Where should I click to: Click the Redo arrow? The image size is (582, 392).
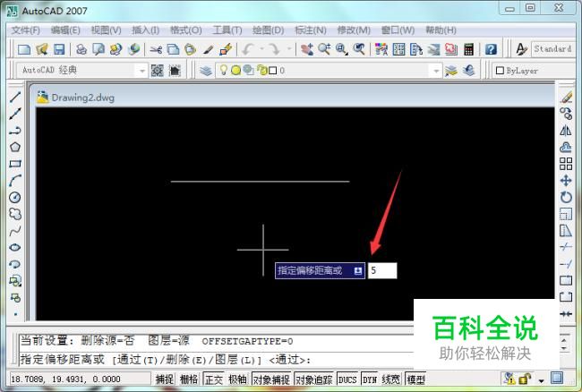coord(274,49)
